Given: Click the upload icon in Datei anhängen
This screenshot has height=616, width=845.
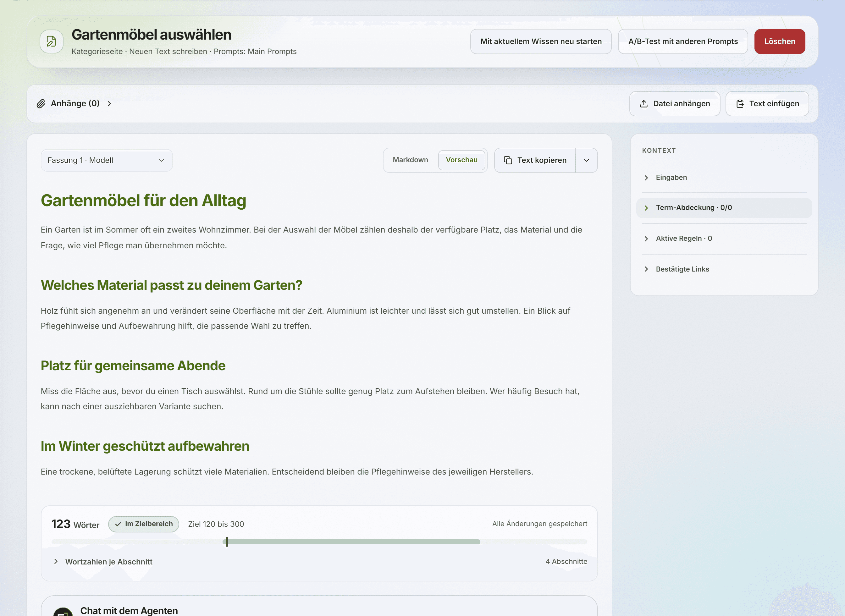Looking at the screenshot, I should [x=643, y=104].
